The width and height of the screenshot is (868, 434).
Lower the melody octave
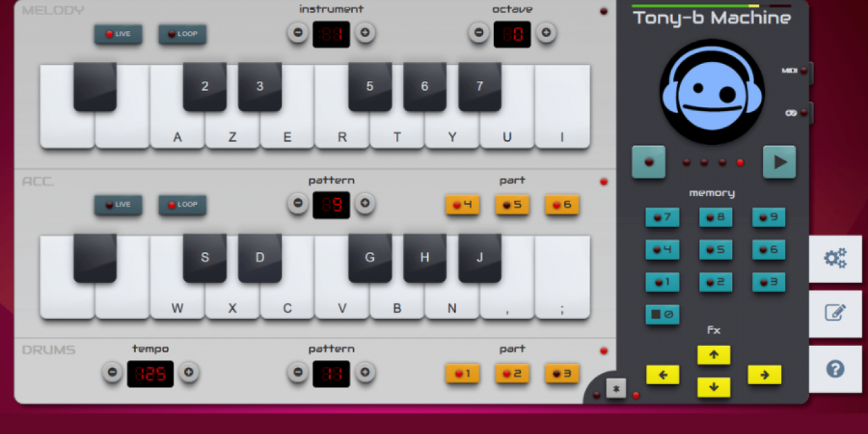[x=479, y=32]
